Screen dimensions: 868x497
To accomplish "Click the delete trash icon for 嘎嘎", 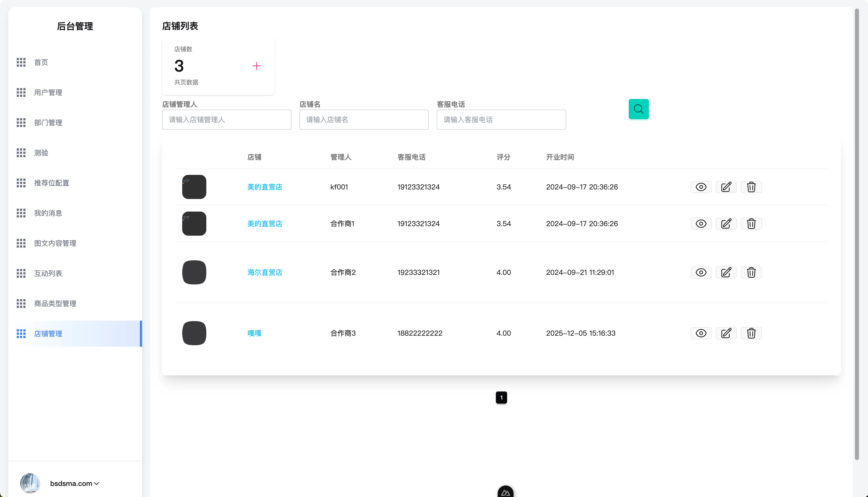I will (x=751, y=333).
